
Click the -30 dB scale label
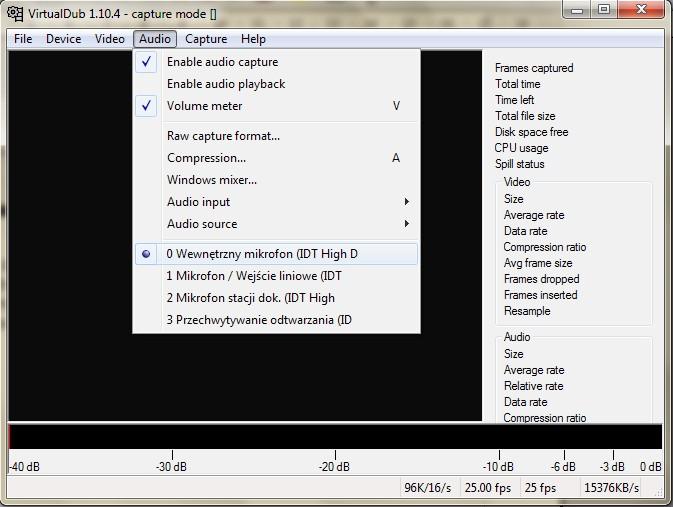[x=171, y=467]
